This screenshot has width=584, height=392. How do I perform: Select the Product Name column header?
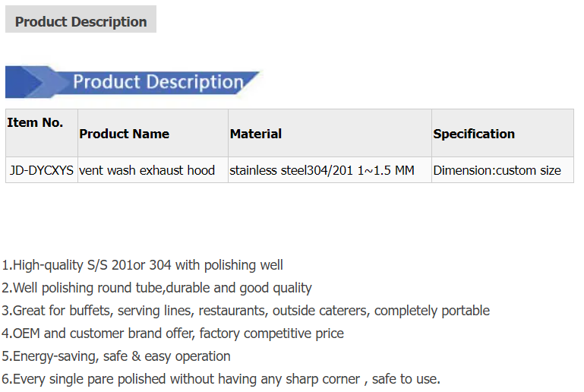pos(153,133)
